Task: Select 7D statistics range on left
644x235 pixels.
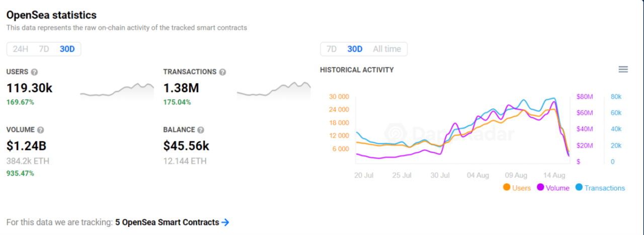Action: [44, 49]
